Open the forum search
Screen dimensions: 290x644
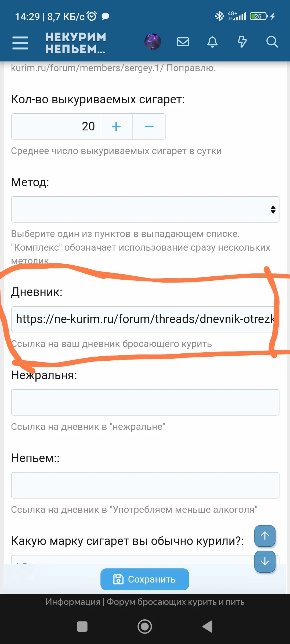[x=272, y=42]
